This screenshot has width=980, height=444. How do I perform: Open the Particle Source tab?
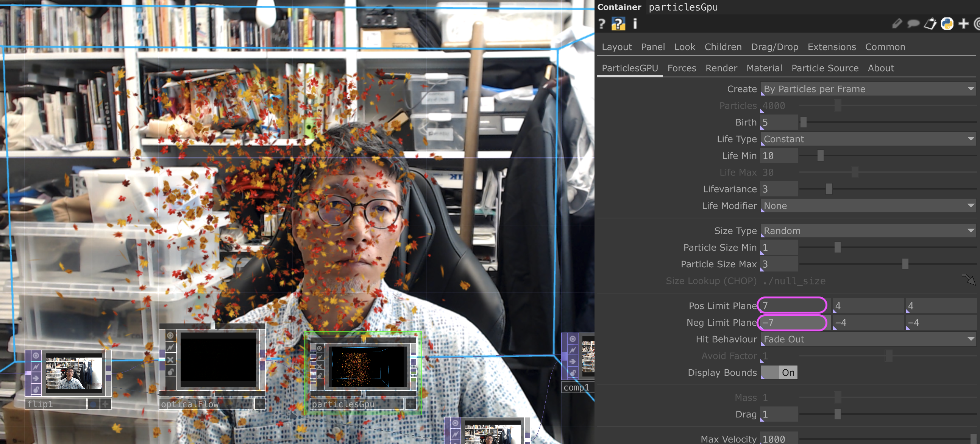[x=824, y=68]
